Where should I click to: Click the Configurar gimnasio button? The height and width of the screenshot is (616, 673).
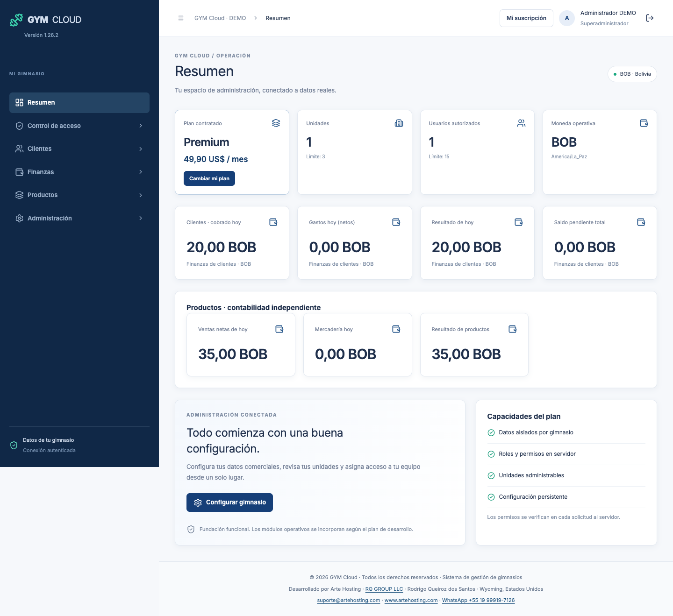(x=229, y=503)
